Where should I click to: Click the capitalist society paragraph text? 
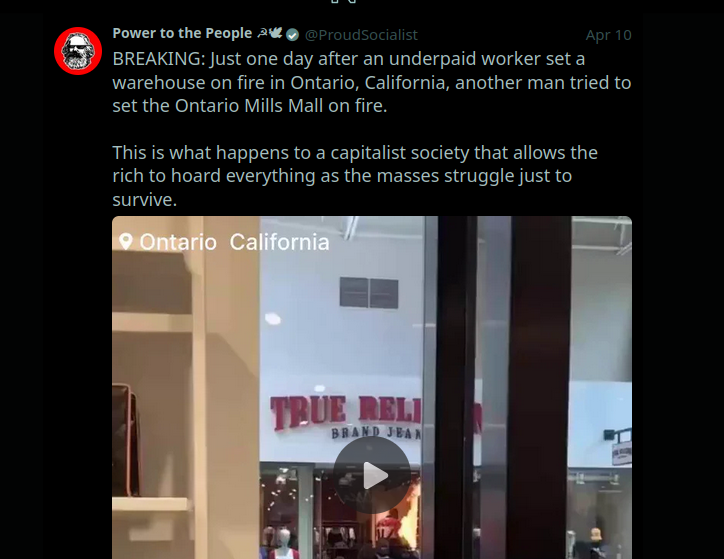pos(355,176)
